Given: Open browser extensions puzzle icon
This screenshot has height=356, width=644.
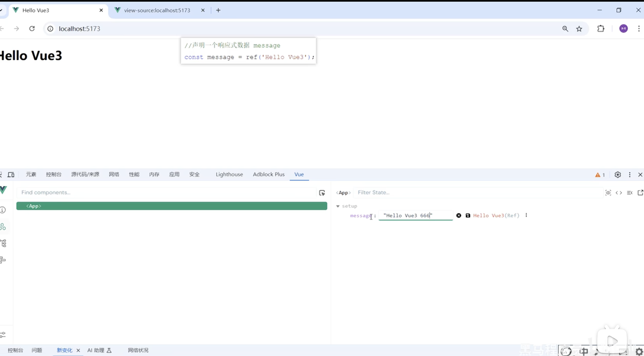Looking at the screenshot, I should click(x=601, y=29).
